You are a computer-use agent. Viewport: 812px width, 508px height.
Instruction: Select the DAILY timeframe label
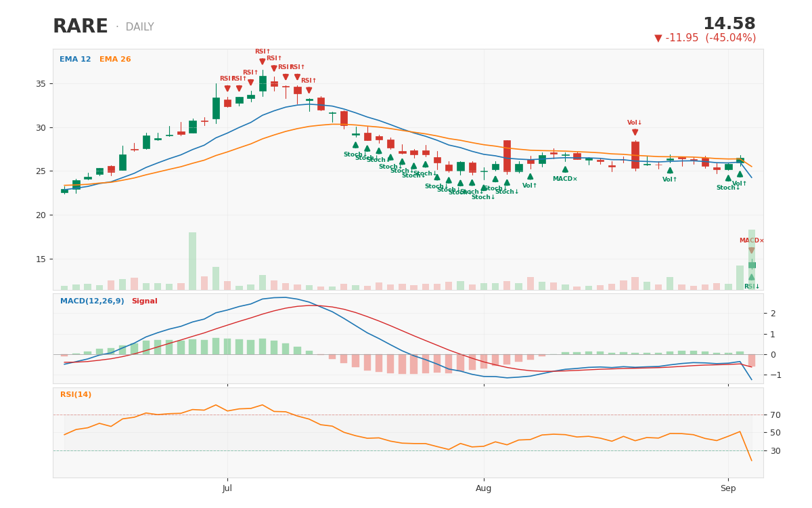click(x=139, y=28)
